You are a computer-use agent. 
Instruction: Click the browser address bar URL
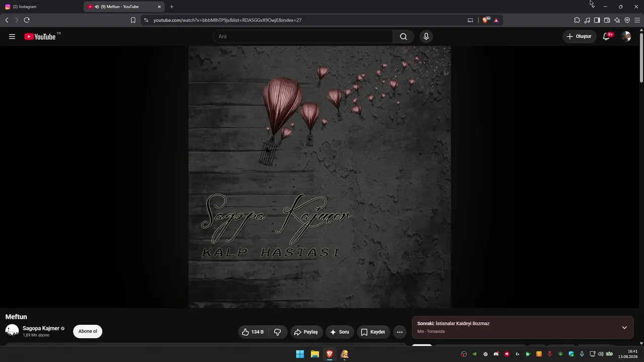coord(227,20)
